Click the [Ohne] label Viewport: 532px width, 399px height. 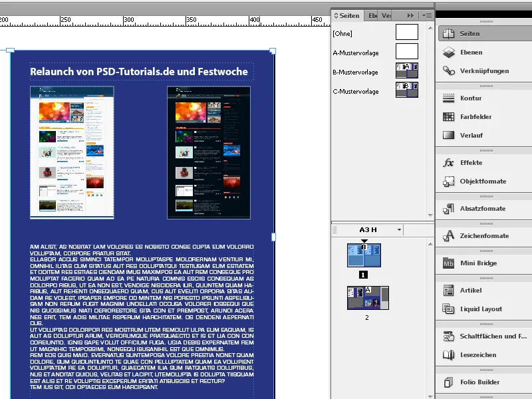point(342,34)
